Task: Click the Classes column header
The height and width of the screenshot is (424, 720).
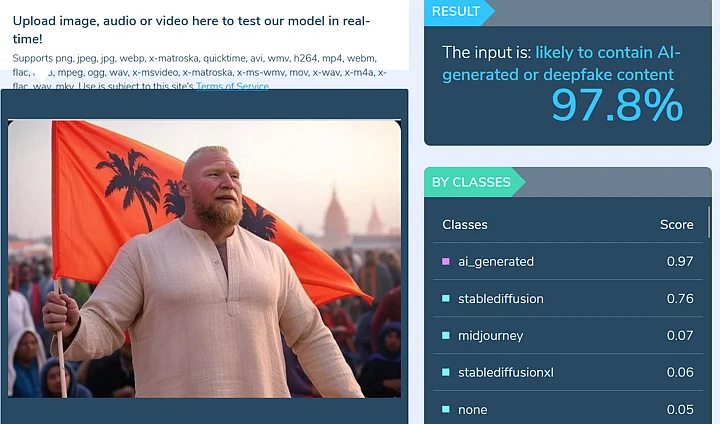Action: 465,225
